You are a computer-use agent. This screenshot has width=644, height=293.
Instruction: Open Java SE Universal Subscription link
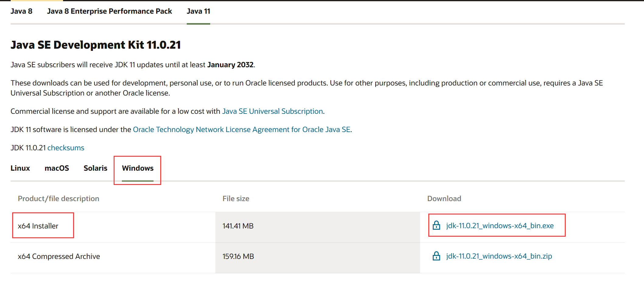coord(272,111)
